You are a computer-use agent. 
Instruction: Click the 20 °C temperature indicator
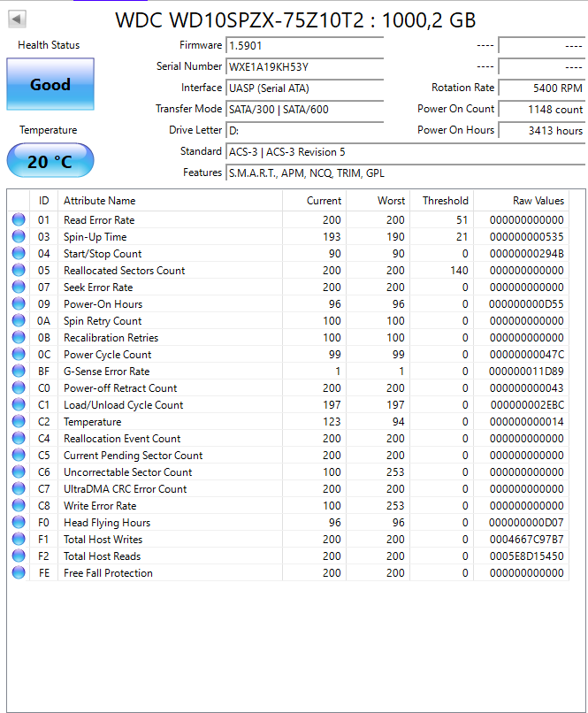coord(50,160)
